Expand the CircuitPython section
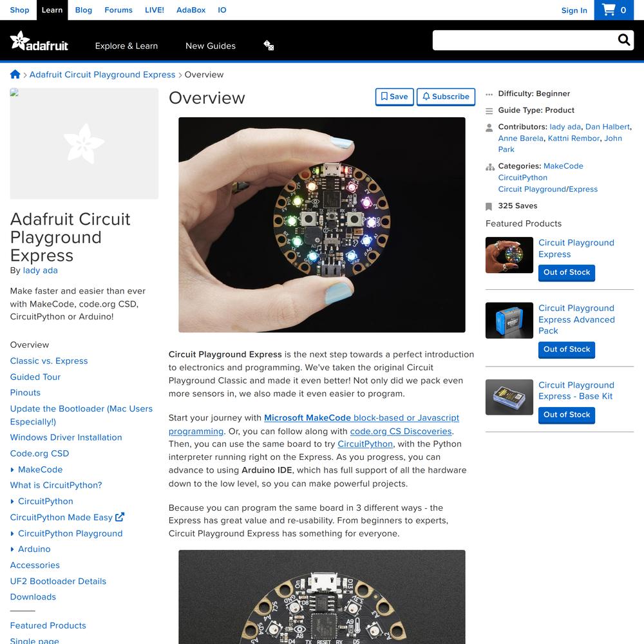 (12, 502)
